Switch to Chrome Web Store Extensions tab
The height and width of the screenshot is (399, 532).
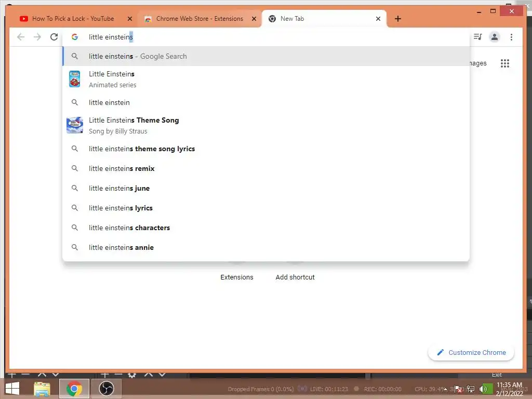coord(199,19)
